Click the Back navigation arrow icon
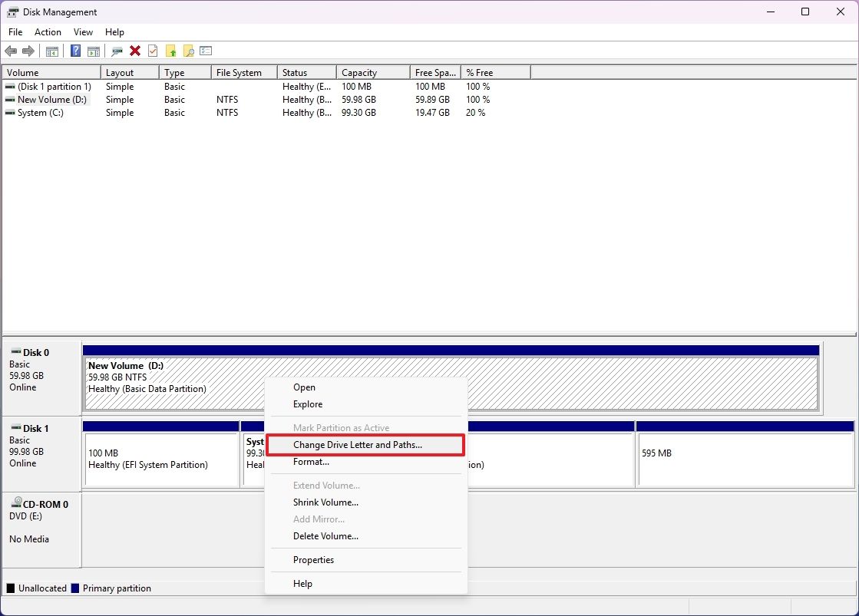Screen dimensions: 859x616 pos(11,51)
